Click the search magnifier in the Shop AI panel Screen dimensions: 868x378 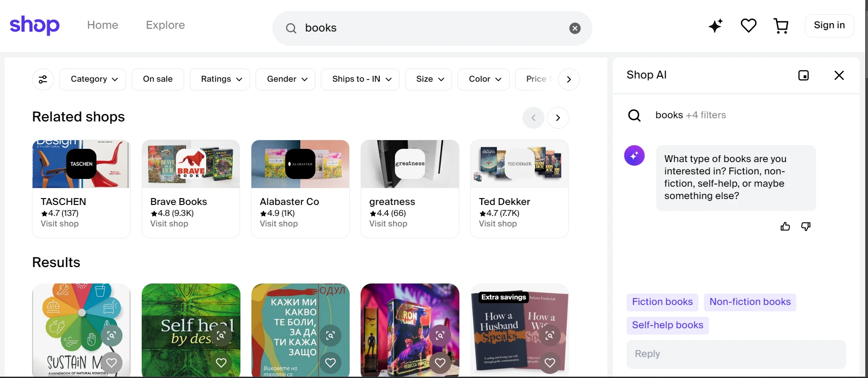tap(634, 115)
